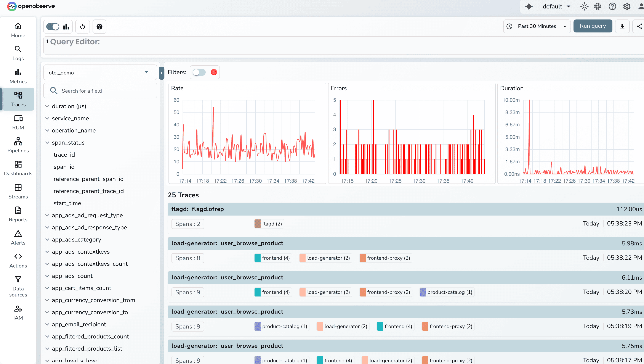Click the refresh interval icon near Query Editor
Image resolution: width=644 pixels, height=364 pixels.
click(82, 26)
